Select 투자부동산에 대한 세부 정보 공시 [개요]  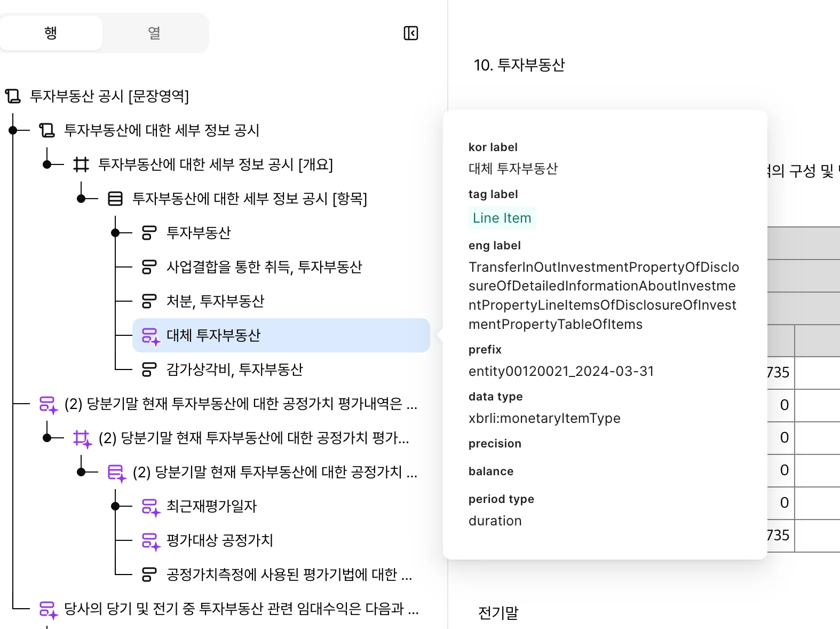pos(216,164)
